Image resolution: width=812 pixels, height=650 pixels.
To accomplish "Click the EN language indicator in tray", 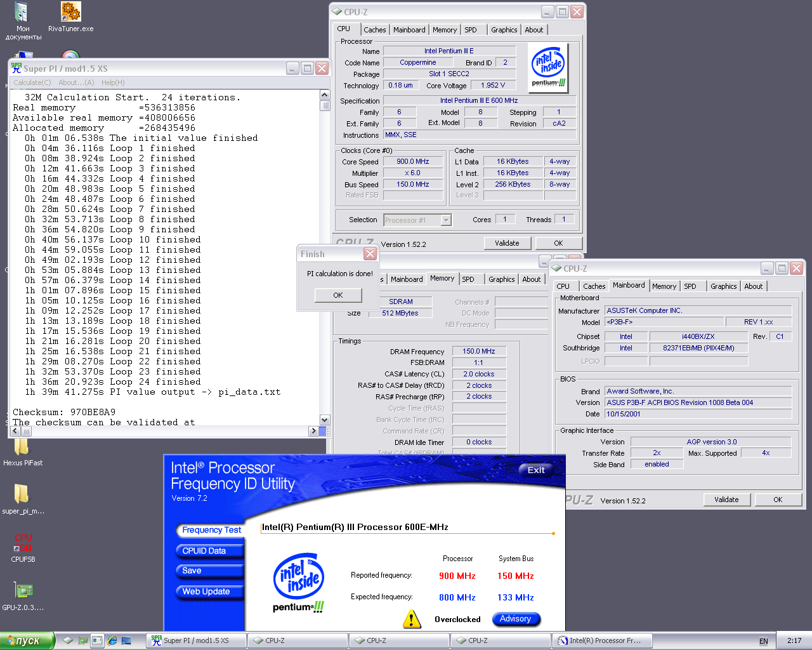I will click(x=764, y=641).
